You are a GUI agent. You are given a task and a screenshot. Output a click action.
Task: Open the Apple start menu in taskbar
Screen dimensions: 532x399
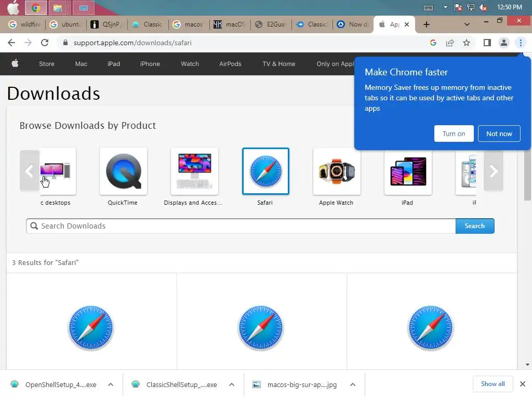(x=13, y=7)
